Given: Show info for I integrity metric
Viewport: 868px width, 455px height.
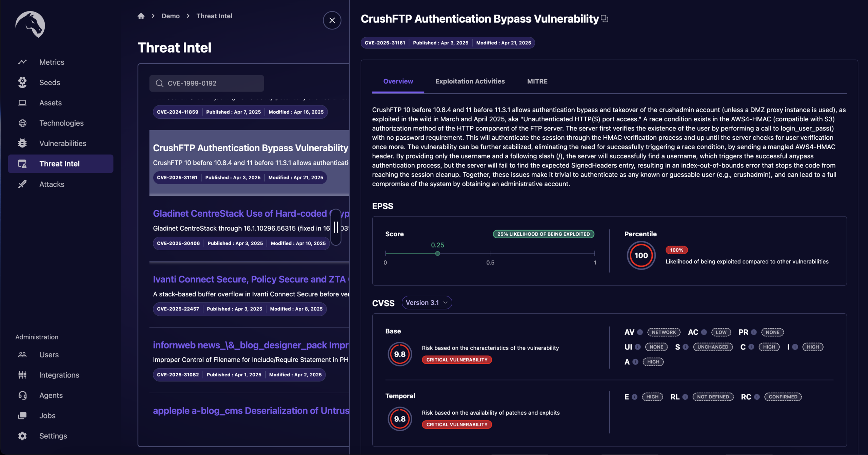Looking at the screenshot, I should pos(795,347).
